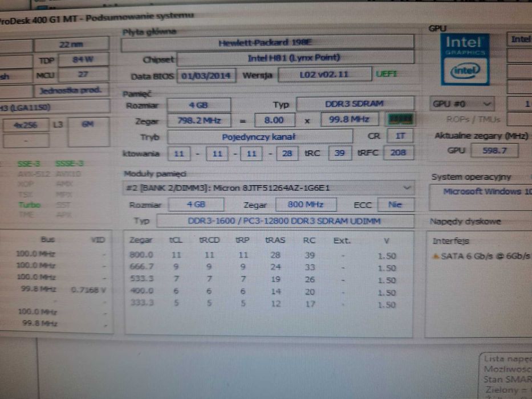The image size is (532, 399).
Task: Click the BIOS version L02 v02.11 field
Action: coord(324,74)
